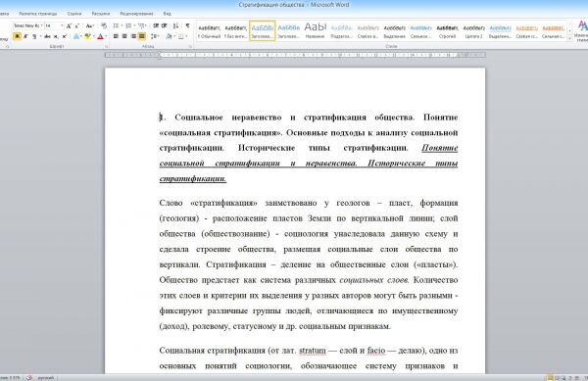Toggle Bold formatting
Screen dimensions: 588x381
[x=17, y=36]
